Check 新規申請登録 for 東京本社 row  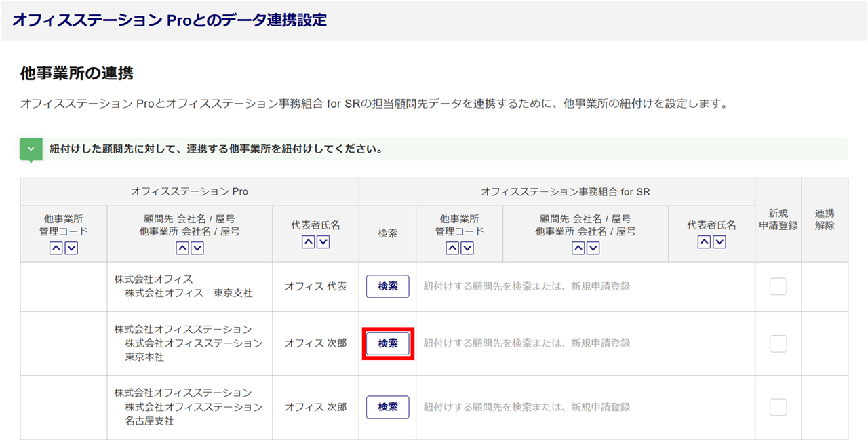coord(778,344)
